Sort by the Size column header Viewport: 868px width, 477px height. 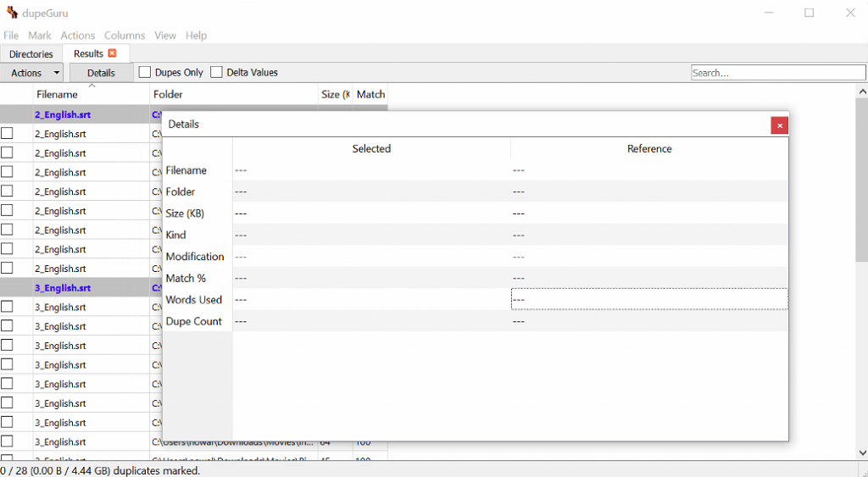tap(335, 94)
